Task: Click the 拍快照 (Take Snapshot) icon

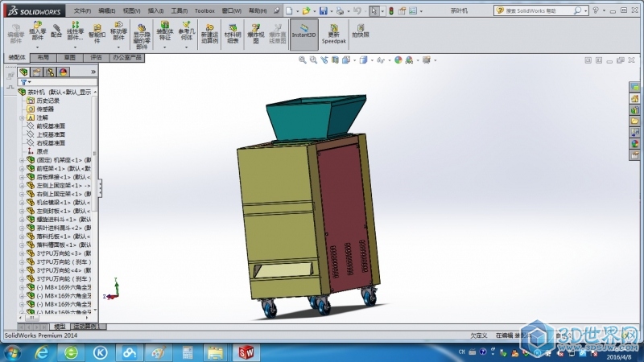Action: [x=360, y=31]
